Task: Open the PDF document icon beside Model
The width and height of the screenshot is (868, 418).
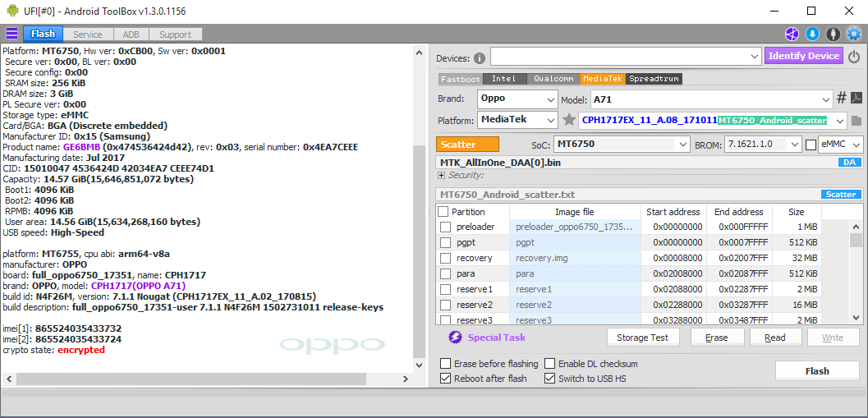Action: [x=857, y=99]
